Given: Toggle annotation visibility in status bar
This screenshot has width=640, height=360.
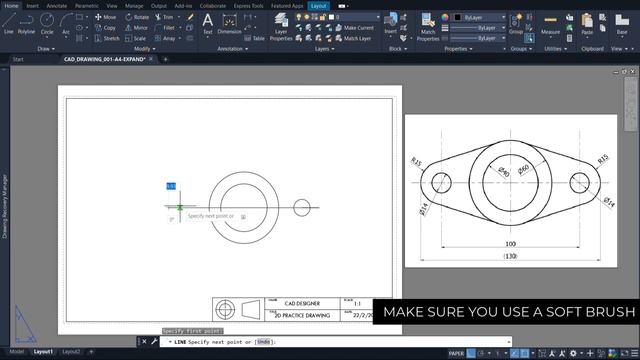Looking at the screenshot, I should [552, 353].
